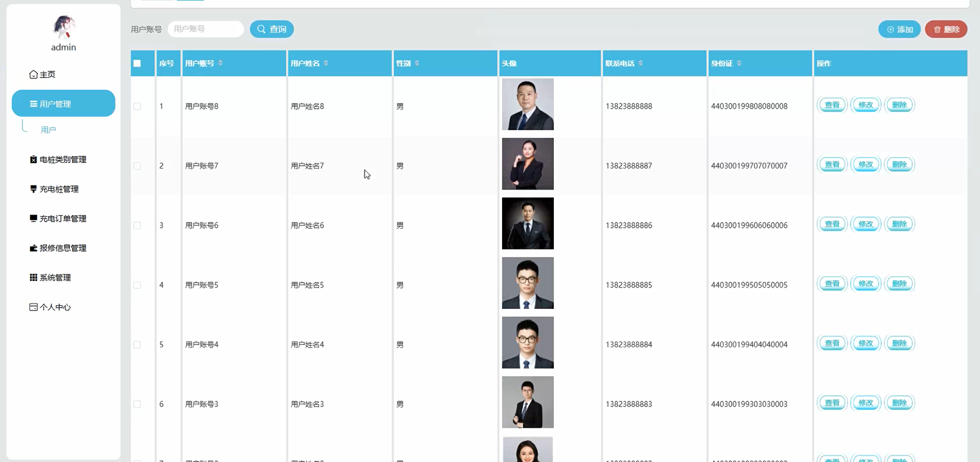Click 删除 for 用户账号3 row
The image size is (980, 462).
(x=899, y=403)
